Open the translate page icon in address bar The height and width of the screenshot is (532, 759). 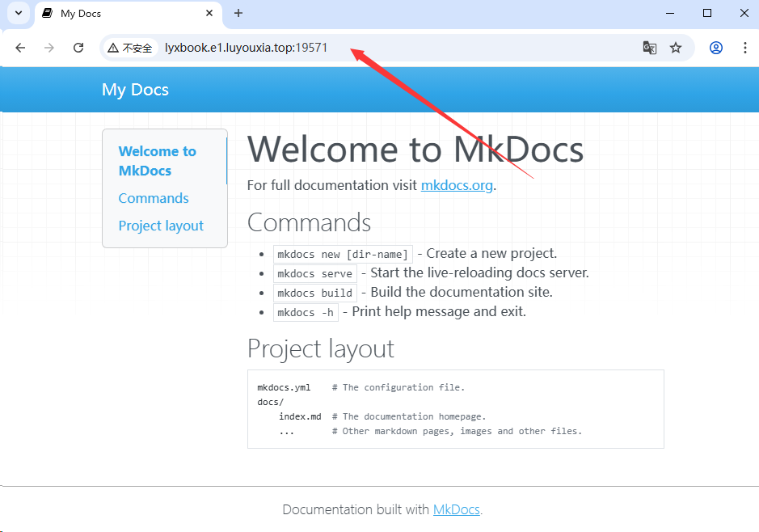click(x=650, y=48)
